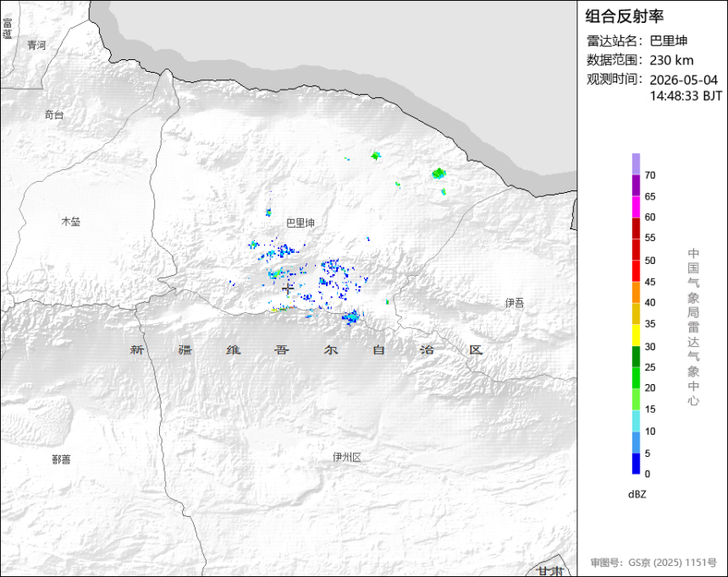Select the orange 40 dBZ legend swatch
This screenshot has height=577, width=728.
tap(636, 292)
